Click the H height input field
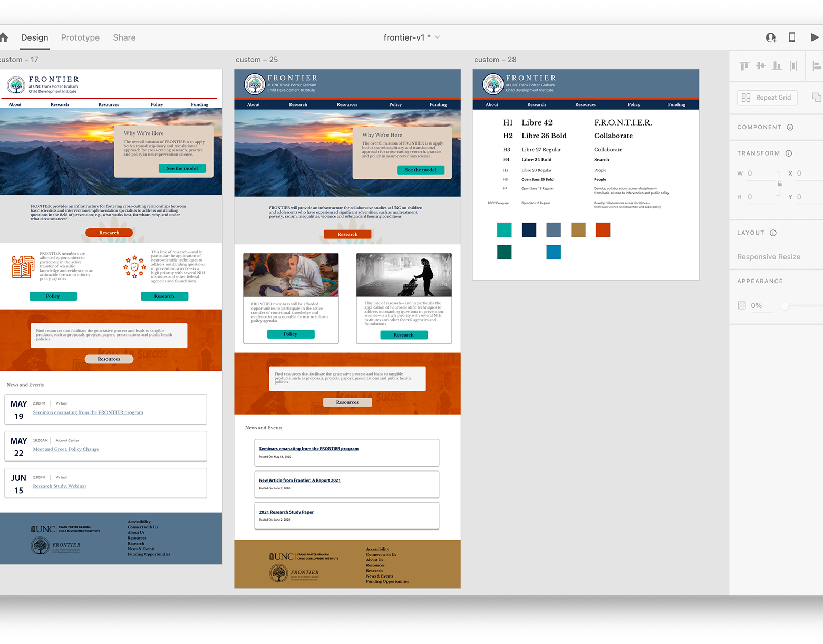 point(761,197)
